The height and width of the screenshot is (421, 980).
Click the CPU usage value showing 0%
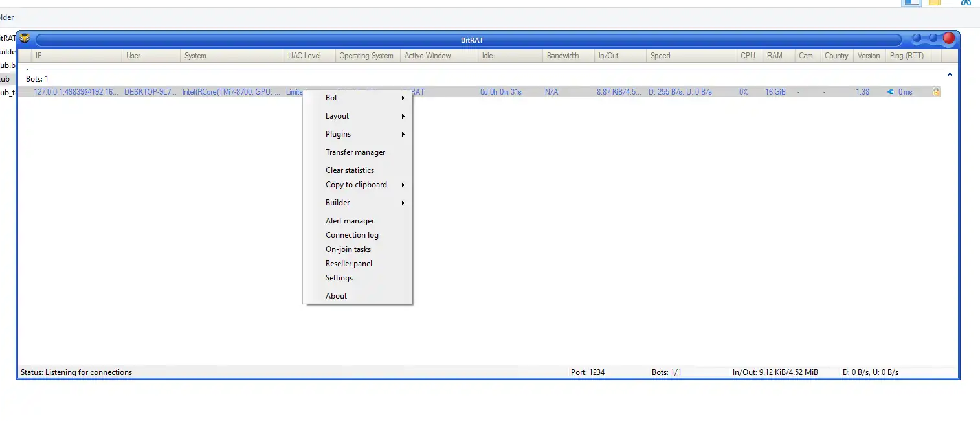tap(743, 91)
